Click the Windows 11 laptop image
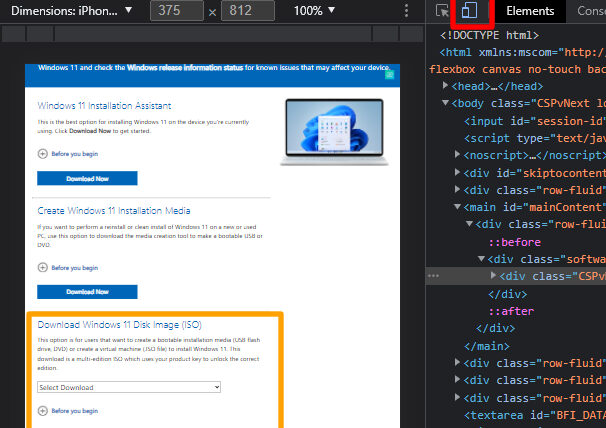 pos(334,132)
